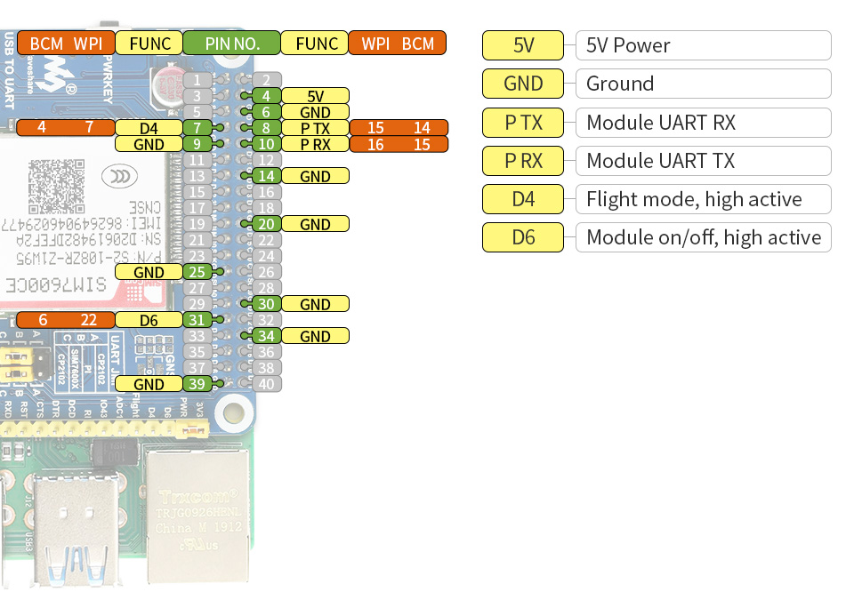The width and height of the screenshot is (854, 616).
Task: Click the yellow 'P TX' legend key
Action: [523, 123]
